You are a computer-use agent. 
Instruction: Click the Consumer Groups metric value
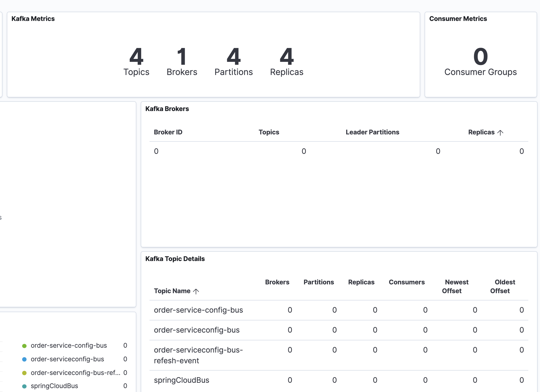[x=480, y=57]
